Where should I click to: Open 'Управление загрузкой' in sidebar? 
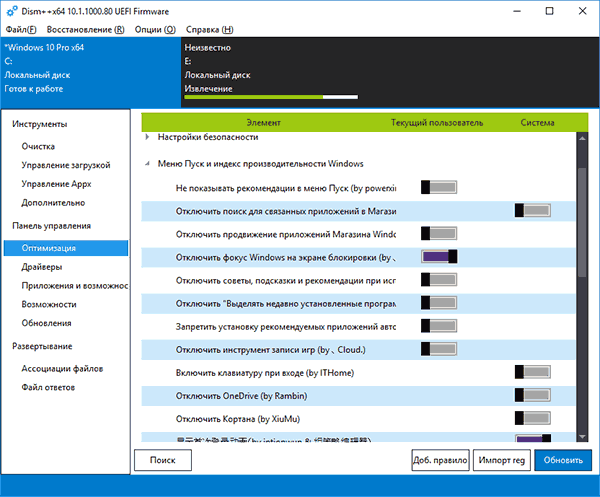(x=66, y=165)
